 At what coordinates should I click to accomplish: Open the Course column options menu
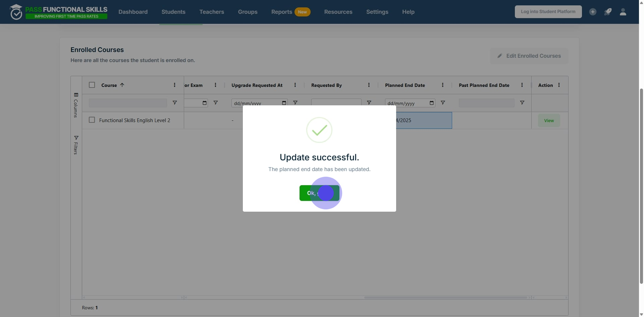pos(174,85)
